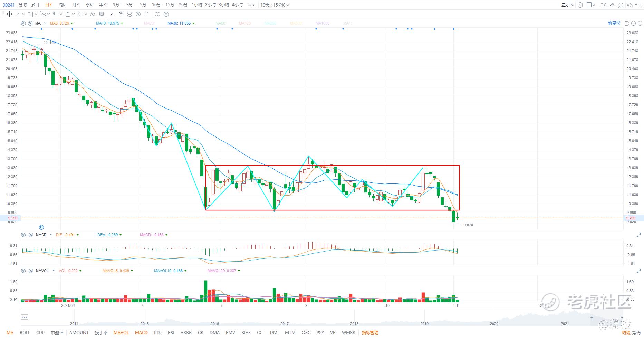Delete drawings with the trash icon
Image resolution: width=644 pixels, height=339 pixels.
147,14
